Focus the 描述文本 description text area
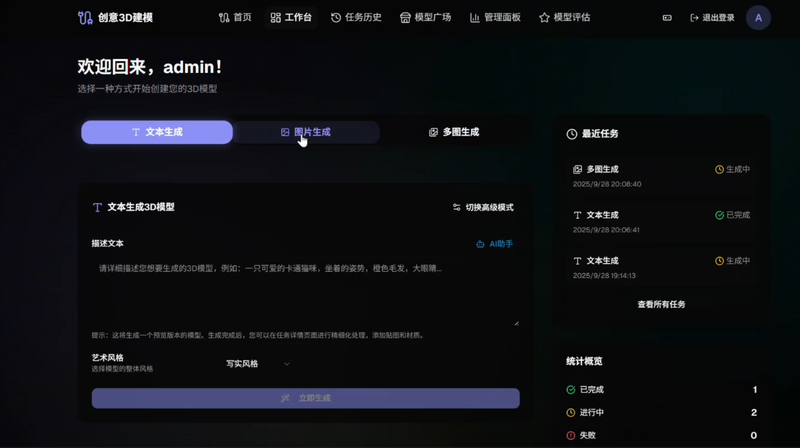This screenshot has width=800, height=448. [x=306, y=291]
